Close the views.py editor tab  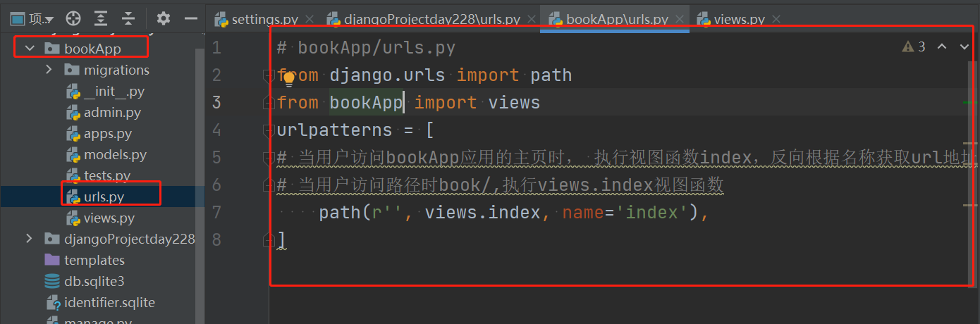776,20
